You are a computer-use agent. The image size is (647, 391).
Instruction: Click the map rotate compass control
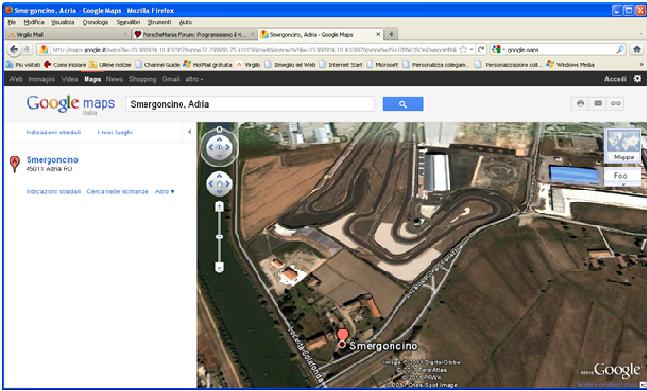click(219, 147)
